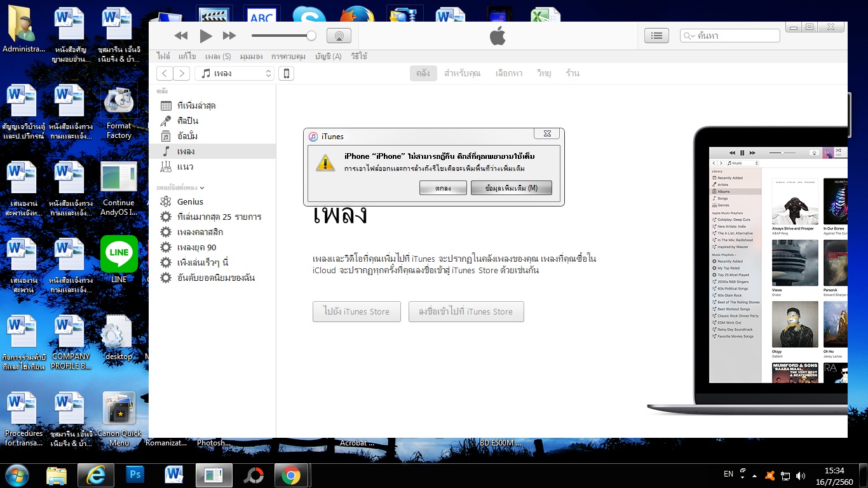
Task: Open Google Chrome from the taskbar
Action: pyautogui.click(x=292, y=475)
